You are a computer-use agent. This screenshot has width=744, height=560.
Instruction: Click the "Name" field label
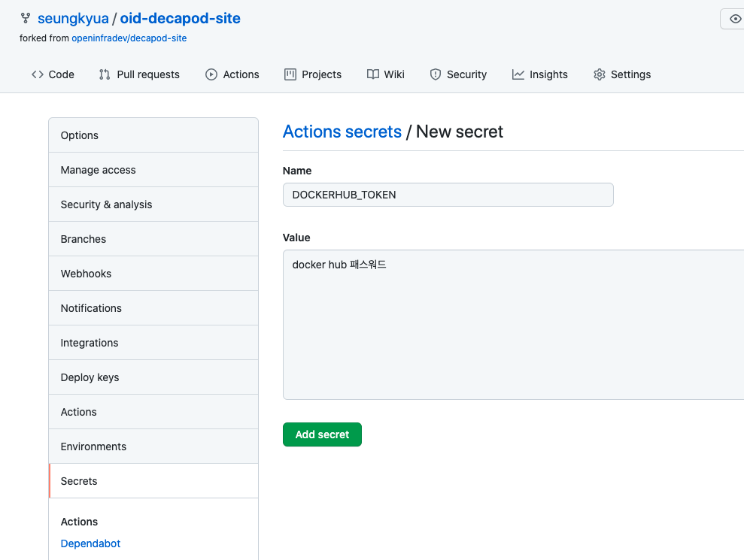(297, 171)
